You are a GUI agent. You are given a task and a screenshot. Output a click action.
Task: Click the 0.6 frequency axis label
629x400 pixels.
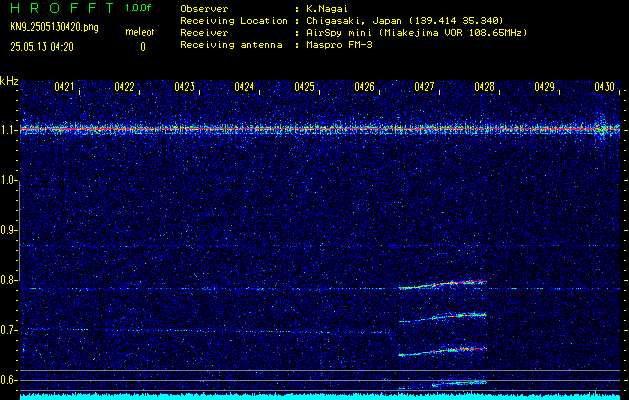pos(9,380)
